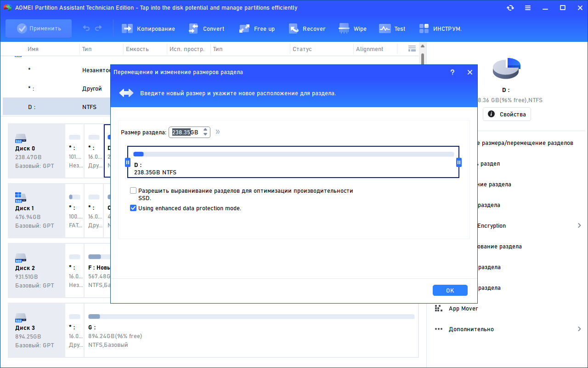
Task: Confirm dialog with OK button
Action: click(450, 290)
